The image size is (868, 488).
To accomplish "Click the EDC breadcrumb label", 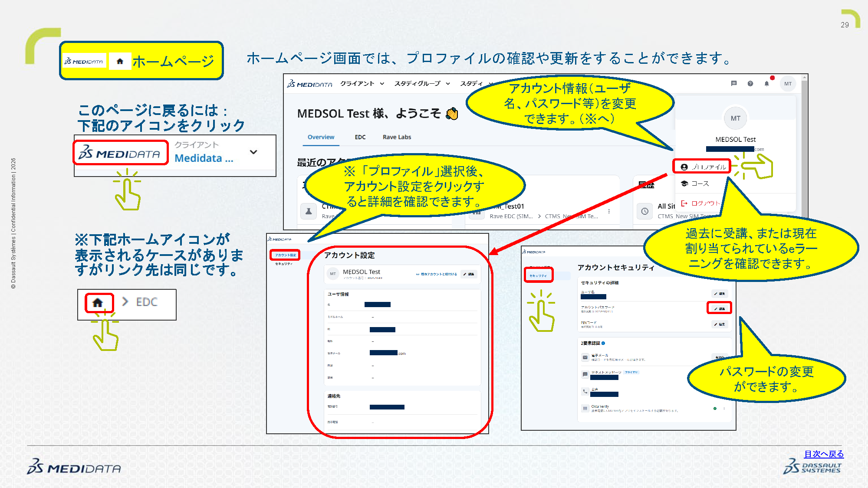I will pos(147,302).
